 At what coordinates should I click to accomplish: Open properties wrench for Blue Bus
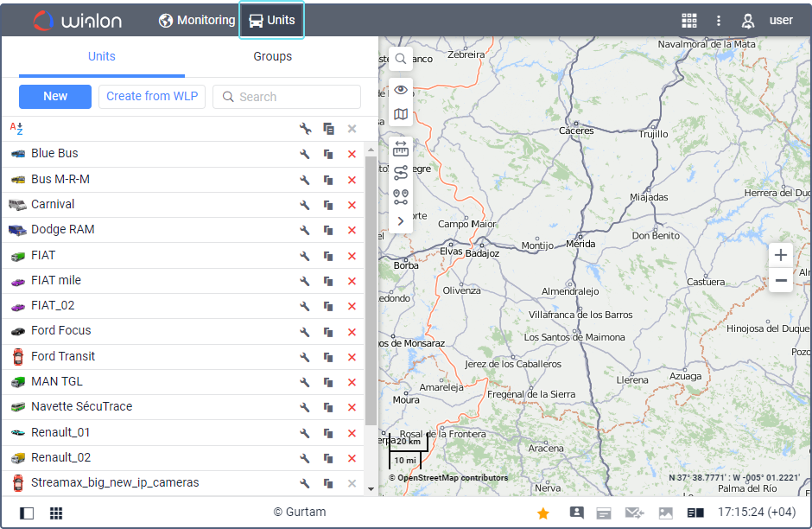coord(304,154)
